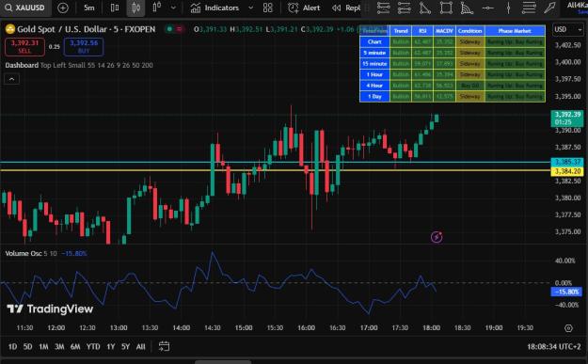Click the 4 Hour dashboard row label
588x364 pixels.
(374, 86)
